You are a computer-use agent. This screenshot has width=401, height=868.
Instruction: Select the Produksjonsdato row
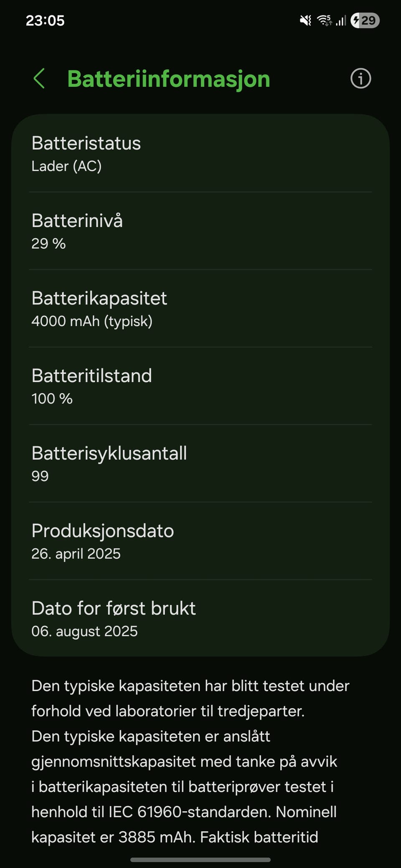click(200, 541)
